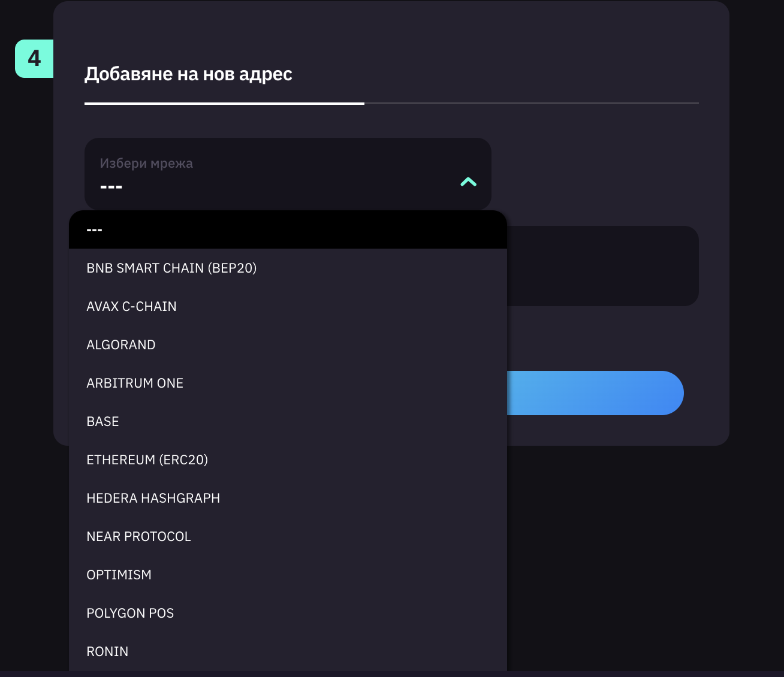The image size is (784, 677).
Task: Click the step 4 number badge
Action: tap(34, 59)
